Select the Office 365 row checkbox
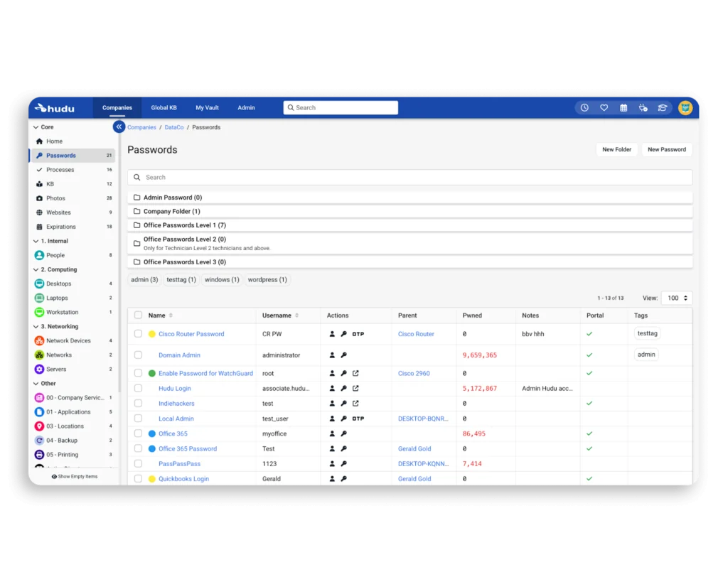Image resolution: width=728 pixels, height=582 pixels. 139,433
